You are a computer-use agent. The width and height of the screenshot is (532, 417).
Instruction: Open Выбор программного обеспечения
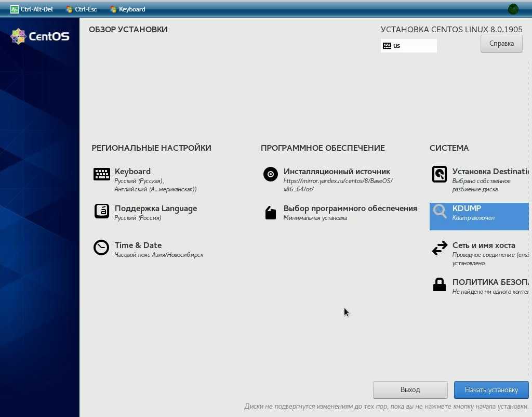click(x=340, y=212)
